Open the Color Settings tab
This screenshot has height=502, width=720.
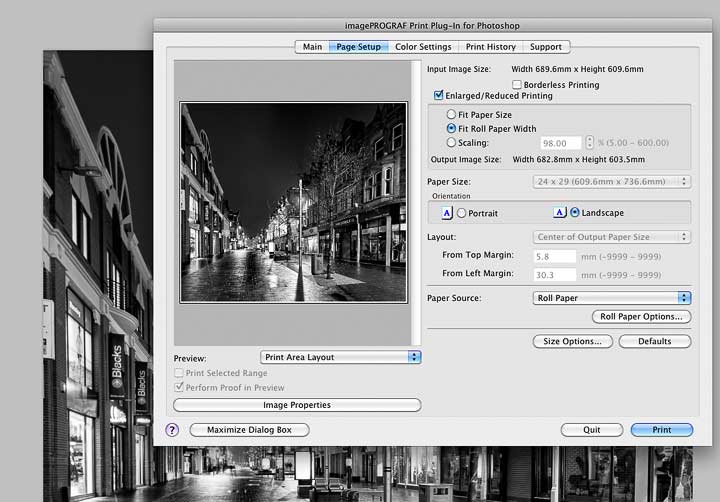(x=423, y=47)
